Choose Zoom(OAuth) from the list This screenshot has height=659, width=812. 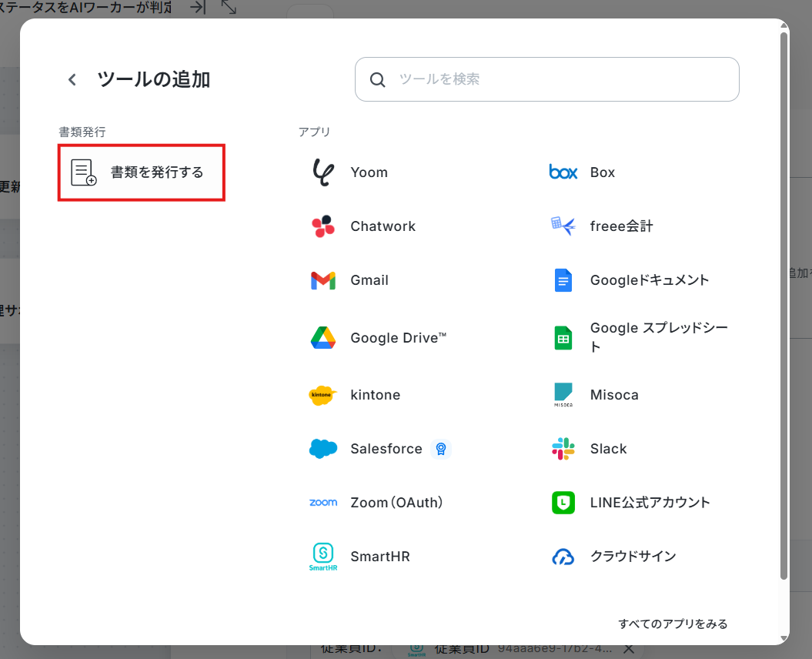tap(396, 503)
